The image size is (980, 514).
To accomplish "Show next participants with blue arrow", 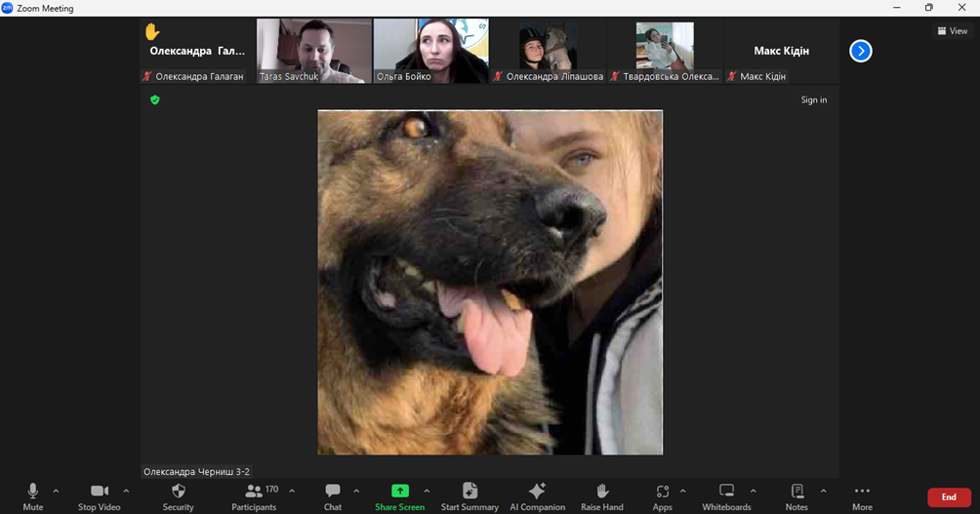I will [861, 52].
